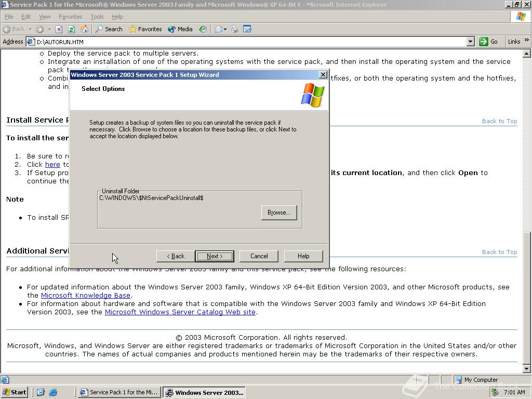Switch to Windows Server 2003 taskbar button
Screen dimensions: 532x399
click(204, 393)
